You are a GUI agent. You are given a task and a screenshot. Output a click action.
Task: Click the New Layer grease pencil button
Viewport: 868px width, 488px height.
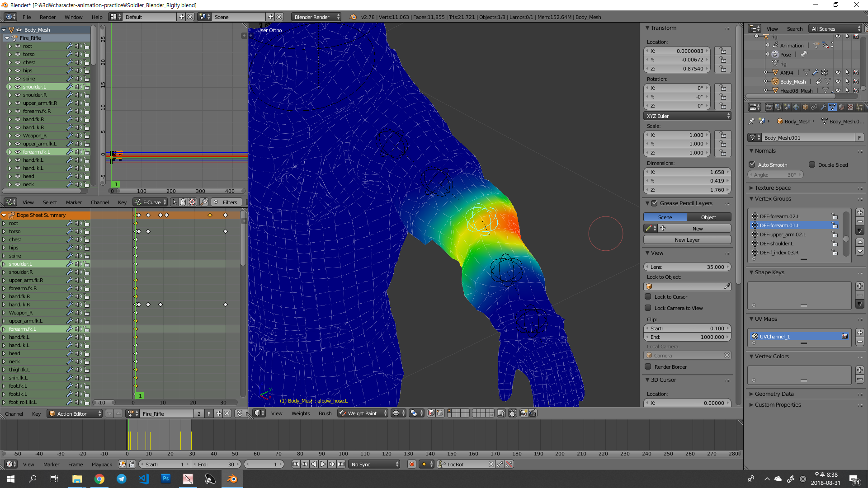click(687, 240)
